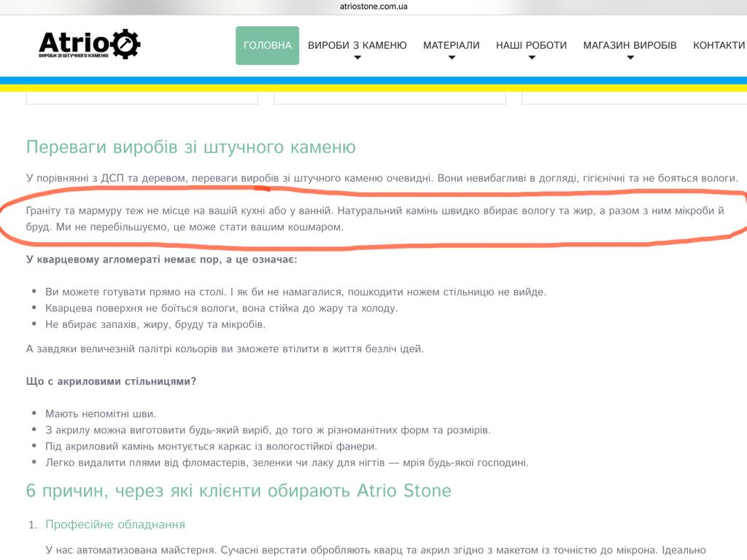Click heading 6 причин, через які клієнти обирають Atrio Stone
The height and width of the screenshot is (560, 747).
coord(239,491)
